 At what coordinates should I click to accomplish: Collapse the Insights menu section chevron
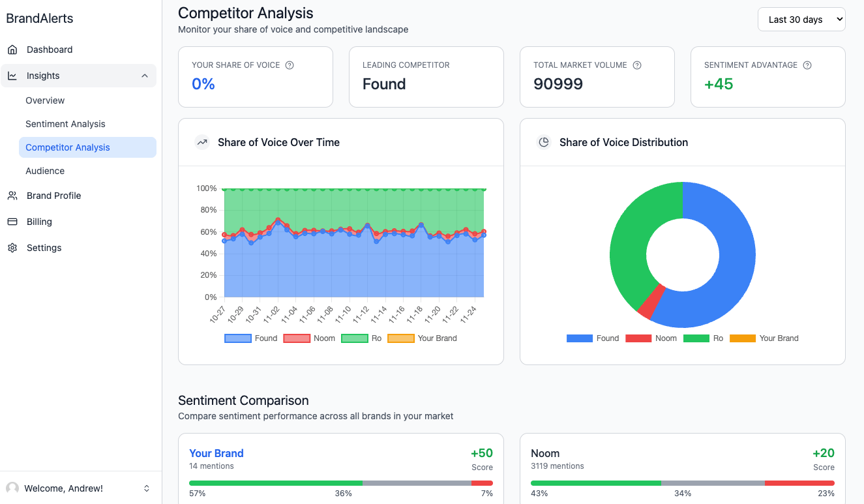tap(145, 76)
